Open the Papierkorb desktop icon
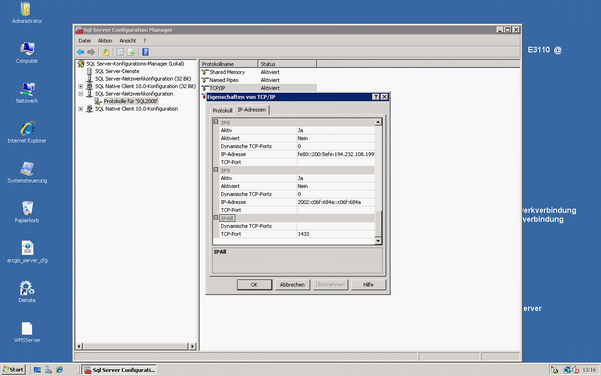Image resolution: width=601 pixels, height=376 pixels. pyautogui.click(x=26, y=212)
